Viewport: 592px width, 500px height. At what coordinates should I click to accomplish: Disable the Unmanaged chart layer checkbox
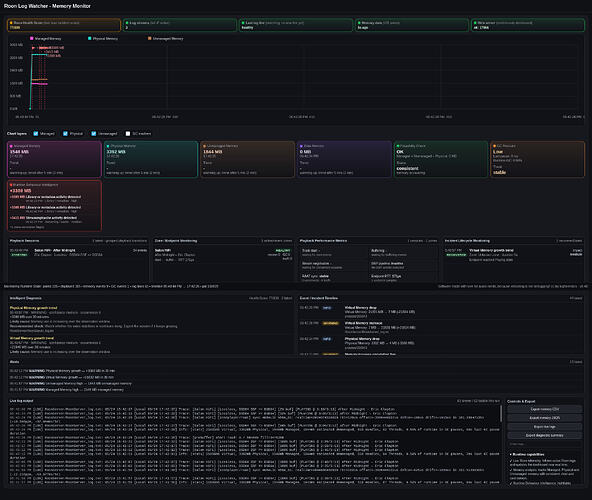(94, 134)
